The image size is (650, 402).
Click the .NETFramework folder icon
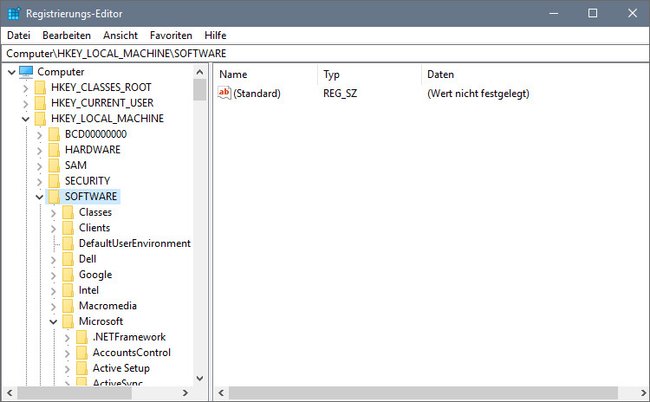[x=82, y=337]
